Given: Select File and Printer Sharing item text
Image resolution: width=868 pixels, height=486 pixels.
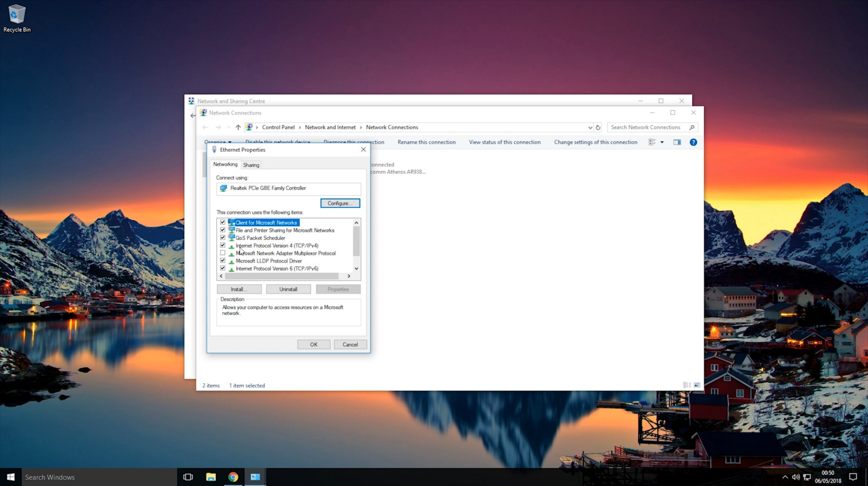Looking at the screenshot, I should point(285,230).
